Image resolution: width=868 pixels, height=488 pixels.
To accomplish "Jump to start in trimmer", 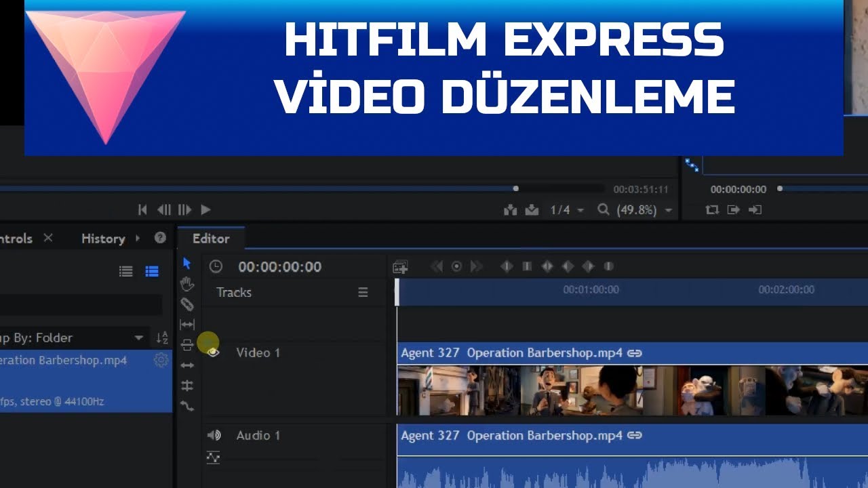I will pyautogui.click(x=142, y=210).
